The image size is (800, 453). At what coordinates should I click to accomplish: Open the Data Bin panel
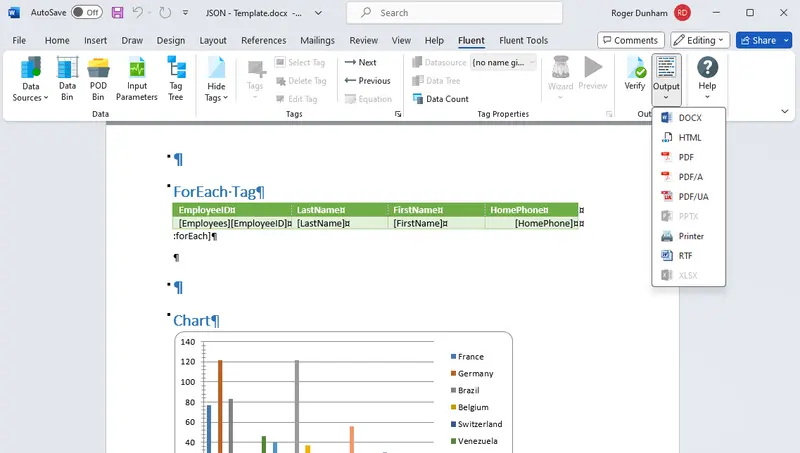pos(67,79)
